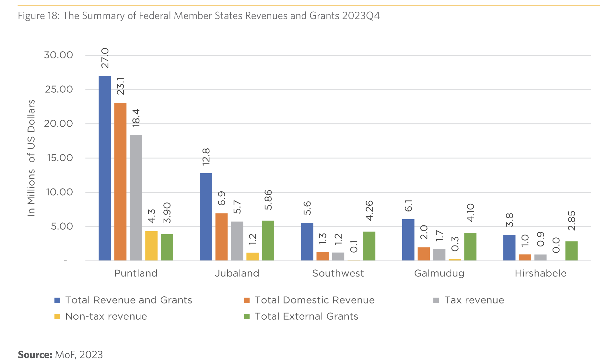This screenshot has height=364, width=610.
Task: Click Southwest's green bar labeled 4.26
Action: (369, 246)
